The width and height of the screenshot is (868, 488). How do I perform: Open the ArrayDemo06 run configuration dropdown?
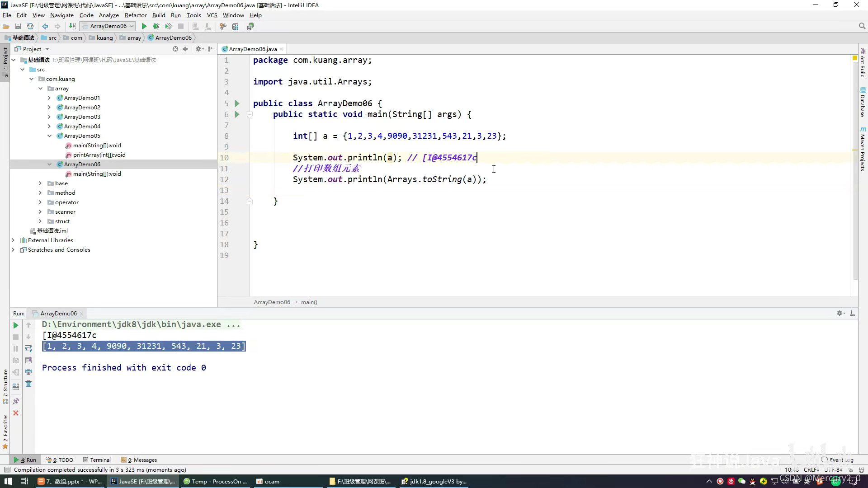click(x=108, y=26)
